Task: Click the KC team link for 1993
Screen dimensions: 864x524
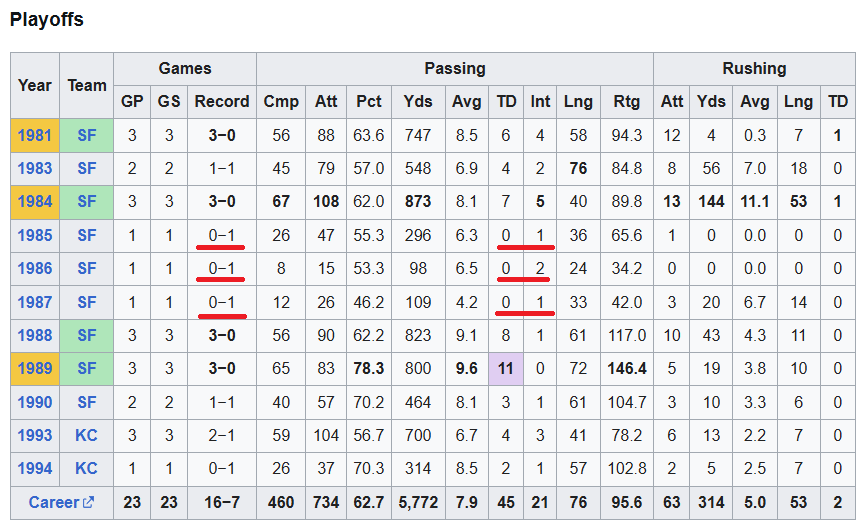Action: pos(87,435)
